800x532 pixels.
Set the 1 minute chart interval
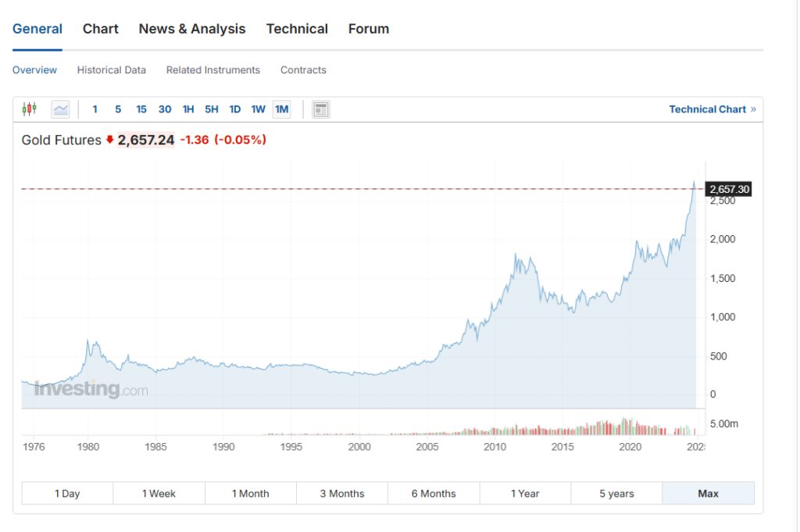(95, 109)
